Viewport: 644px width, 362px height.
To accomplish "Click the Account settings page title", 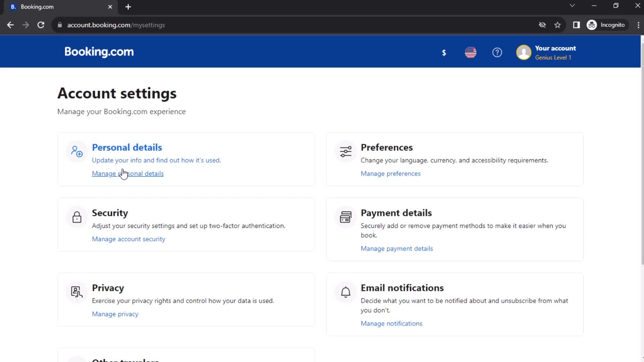I will [x=117, y=93].
